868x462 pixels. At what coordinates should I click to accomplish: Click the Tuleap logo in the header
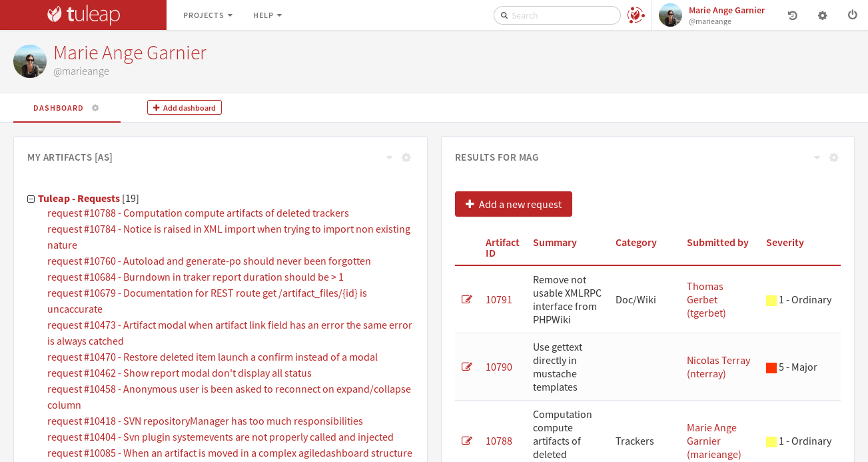tap(83, 14)
